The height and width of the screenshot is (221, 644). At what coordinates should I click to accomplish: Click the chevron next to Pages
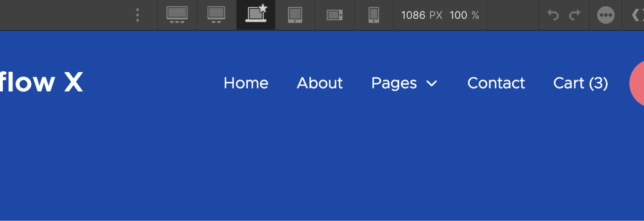coord(432,83)
